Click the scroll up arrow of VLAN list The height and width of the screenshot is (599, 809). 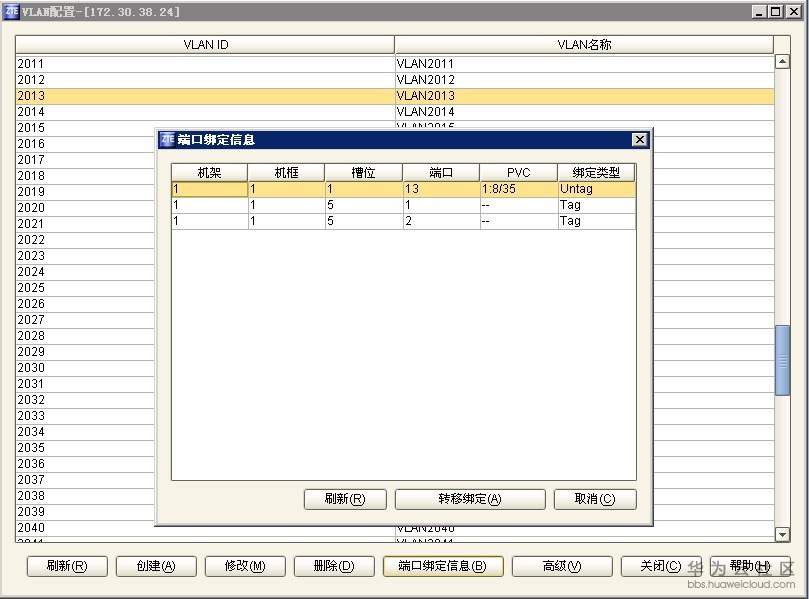[x=782, y=61]
